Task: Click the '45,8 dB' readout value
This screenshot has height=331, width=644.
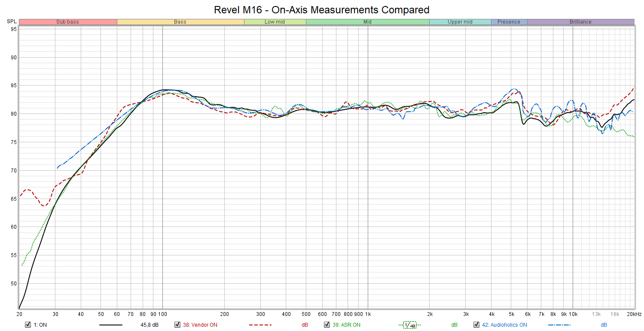Action: [x=150, y=325]
